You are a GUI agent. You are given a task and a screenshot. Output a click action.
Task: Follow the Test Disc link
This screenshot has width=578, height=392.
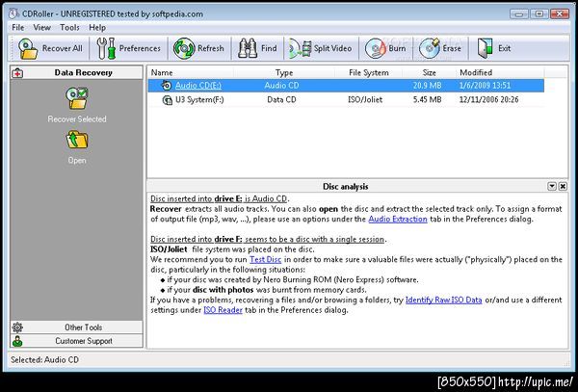266,260
